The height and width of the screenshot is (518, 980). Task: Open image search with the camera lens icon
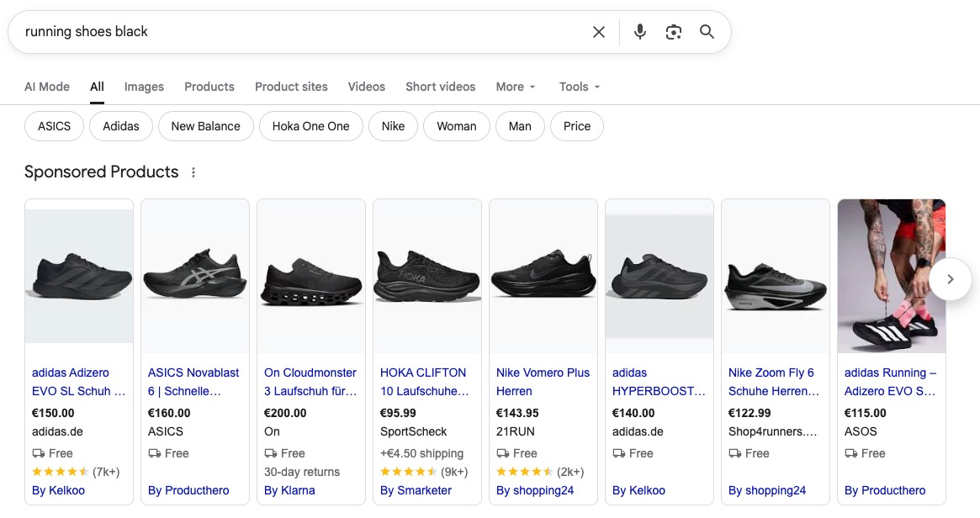click(673, 32)
